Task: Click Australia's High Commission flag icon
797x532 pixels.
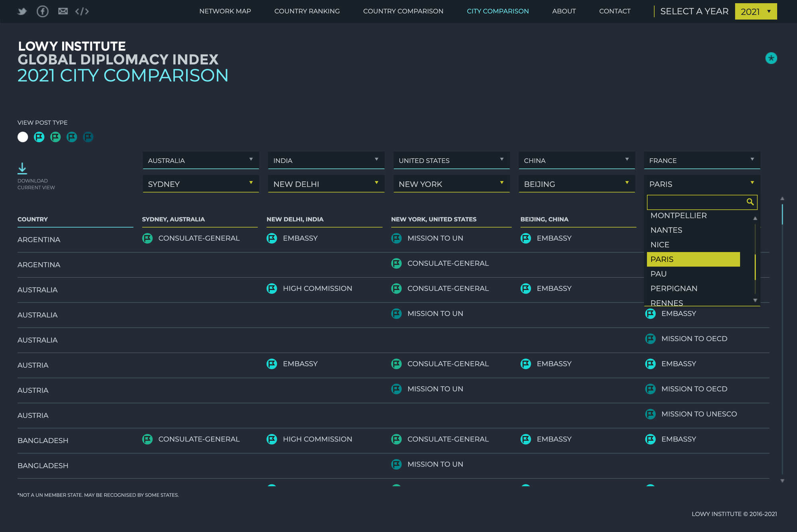Action: pyautogui.click(x=272, y=289)
